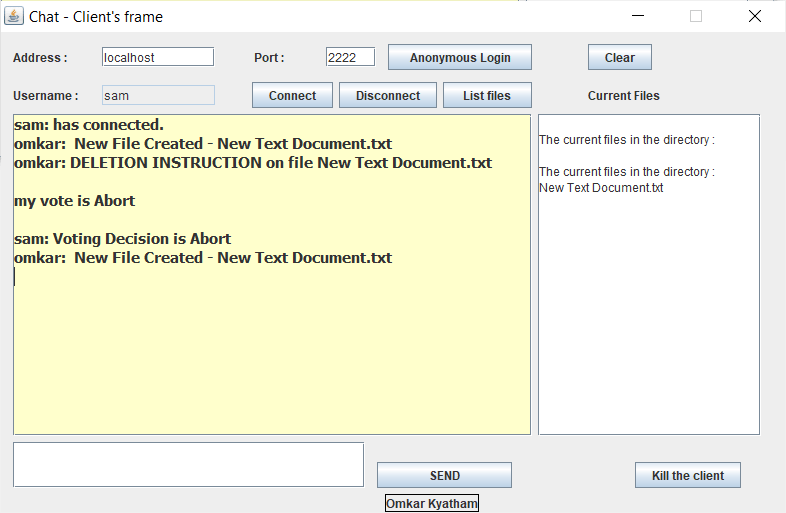Image resolution: width=786 pixels, height=513 pixels.
Task: Click the Anonymous Login button
Action: point(460,57)
